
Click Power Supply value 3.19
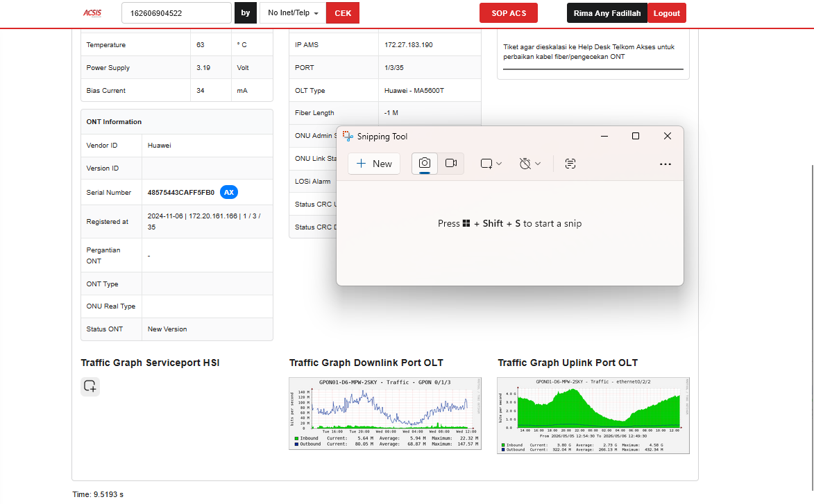203,67
